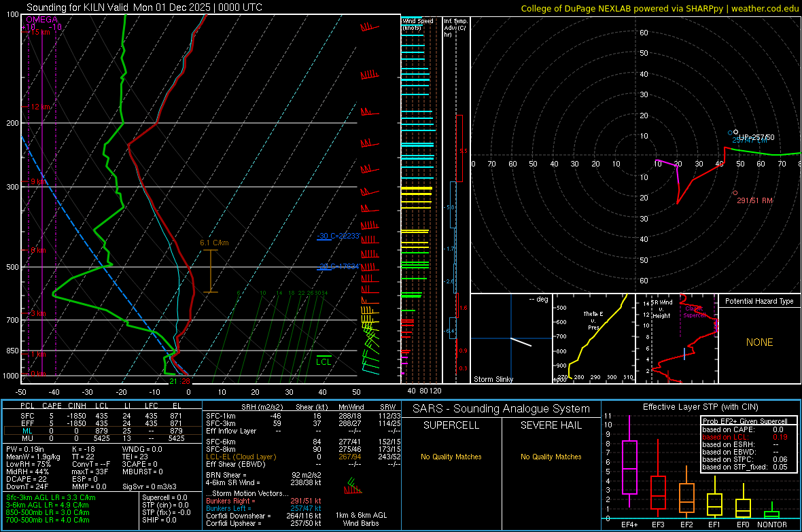802x532 pixels.
Task: Click the red right-mover circle on hodograph
Action: click(735, 193)
